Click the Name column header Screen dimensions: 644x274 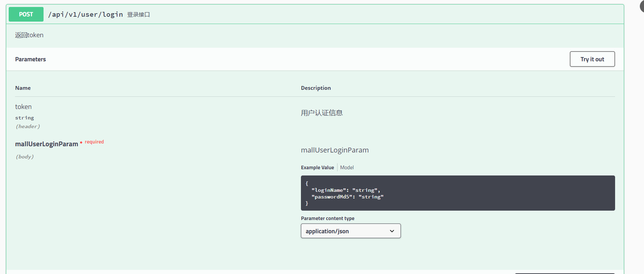(x=23, y=88)
